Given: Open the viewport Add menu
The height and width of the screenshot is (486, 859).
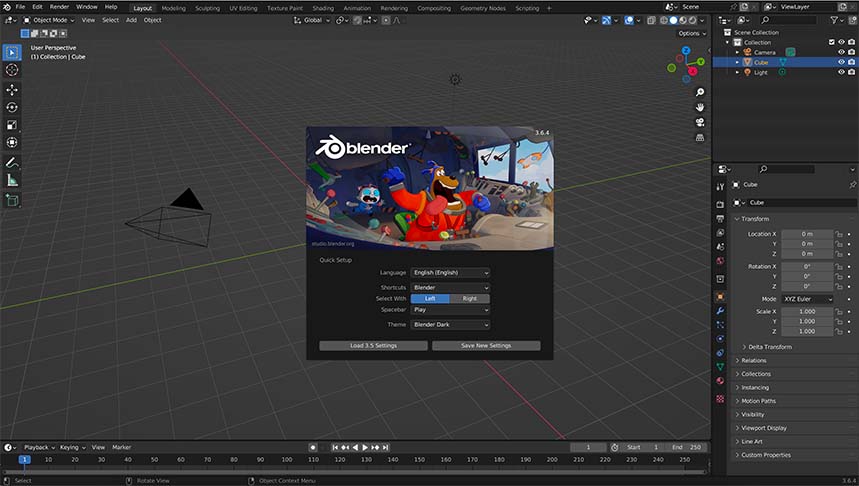Looking at the screenshot, I should pos(131,20).
